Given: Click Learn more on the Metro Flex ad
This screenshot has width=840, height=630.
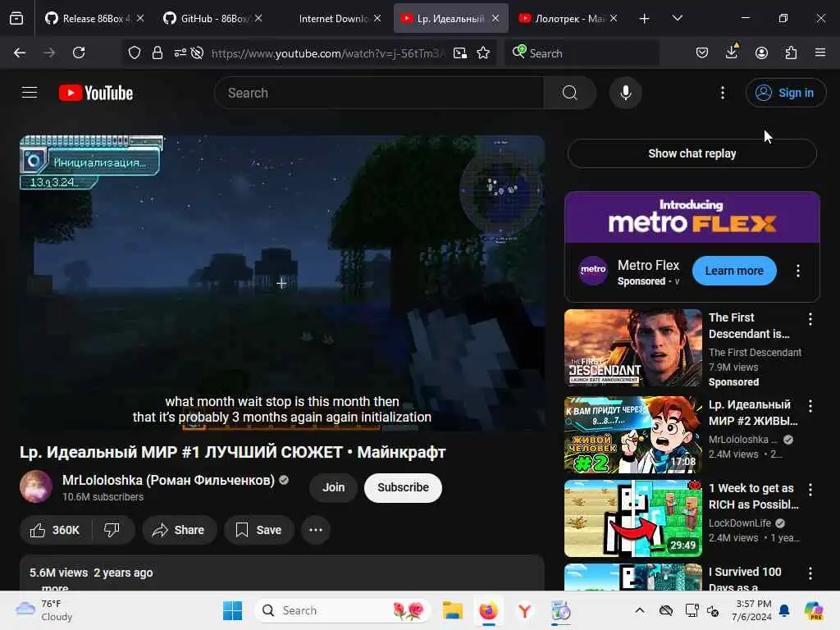Looking at the screenshot, I should pos(734,271).
